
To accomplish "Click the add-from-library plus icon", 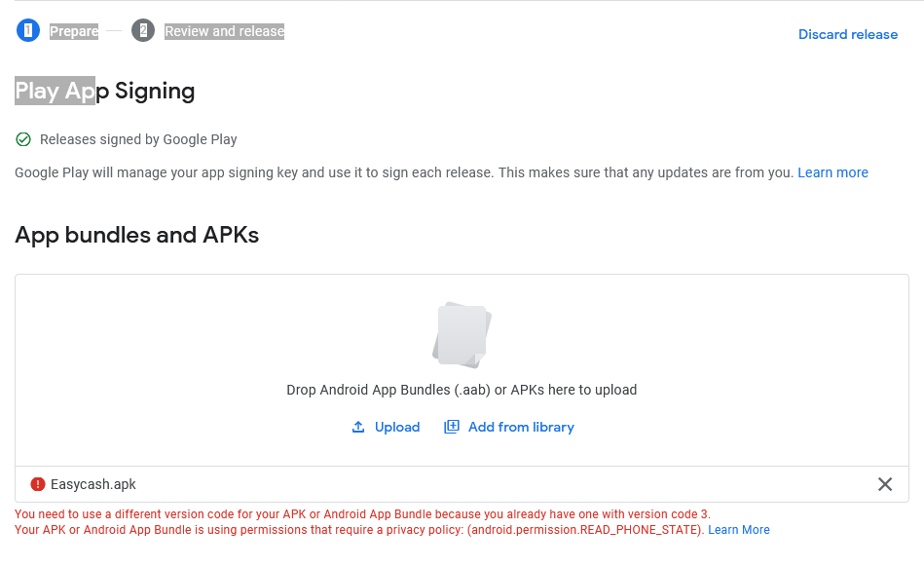I will pos(451,427).
